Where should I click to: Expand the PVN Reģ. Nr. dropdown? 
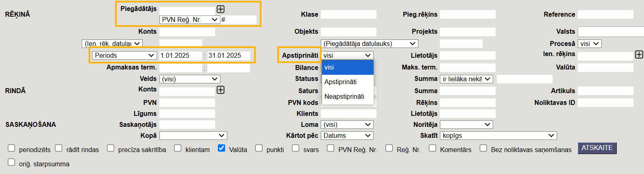[190, 20]
